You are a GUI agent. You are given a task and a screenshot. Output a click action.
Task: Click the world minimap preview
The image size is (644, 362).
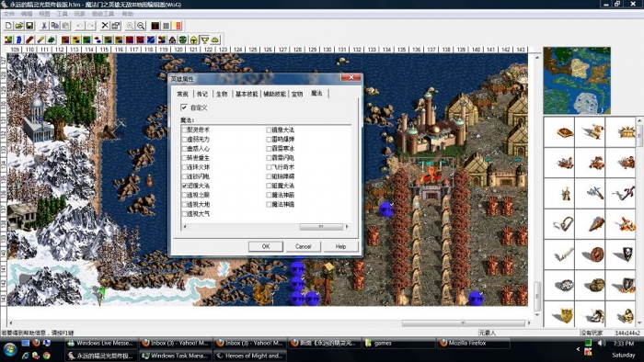577,80
